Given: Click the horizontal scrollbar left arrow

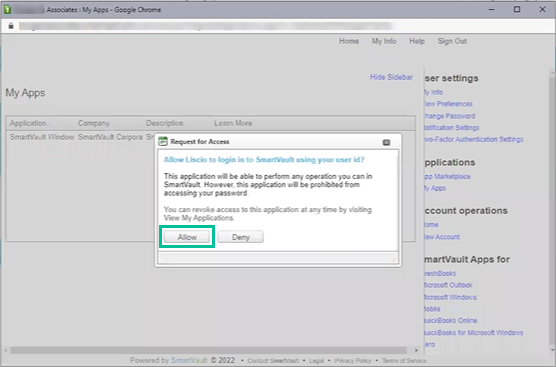Looking at the screenshot, I should pyautogui.click(x=6, y=350).
